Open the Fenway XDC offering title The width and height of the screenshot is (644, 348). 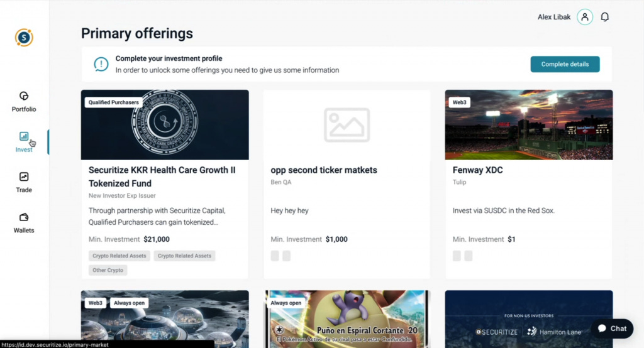click(x=478, y=170)
